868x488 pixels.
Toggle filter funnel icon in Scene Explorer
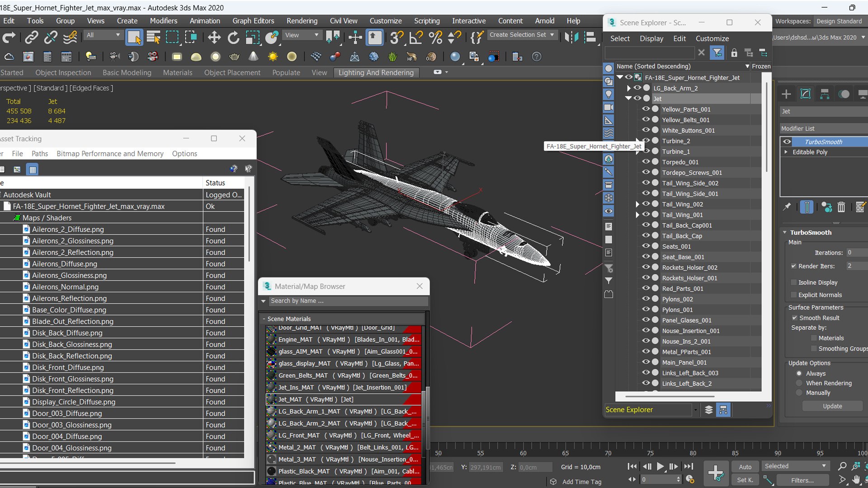[x=717, y=53]
